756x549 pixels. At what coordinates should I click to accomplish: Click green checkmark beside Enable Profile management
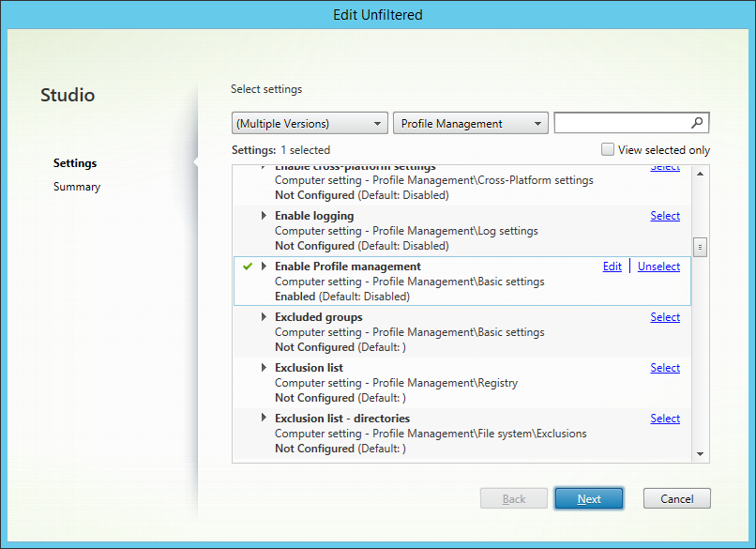[248, 267]
